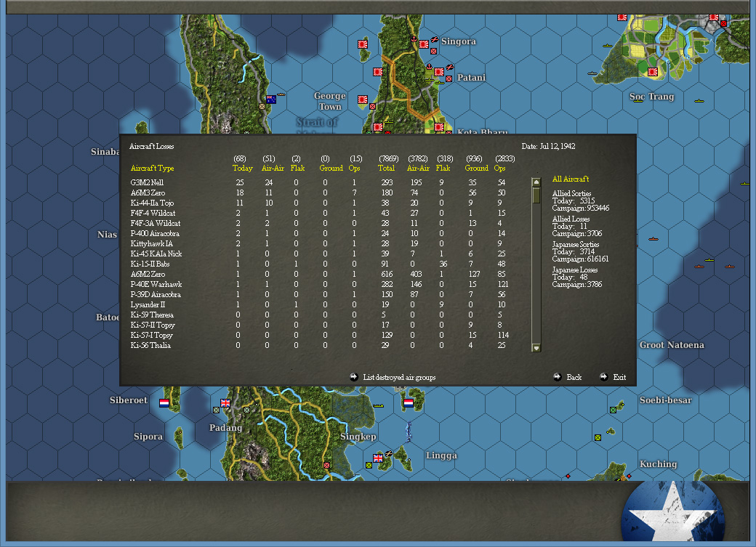Select the Kittyhawk IA row
756x547 pixels.
318,243
